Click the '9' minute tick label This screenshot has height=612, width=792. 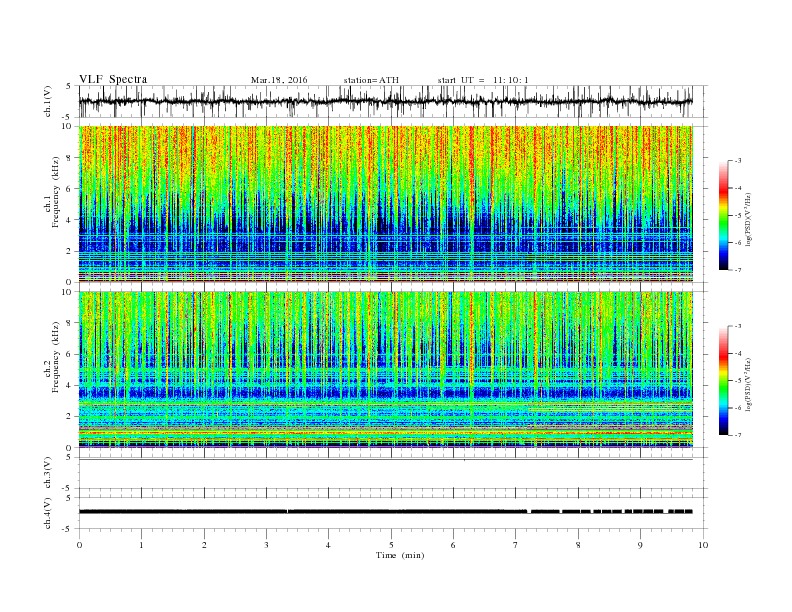(640, 545)
